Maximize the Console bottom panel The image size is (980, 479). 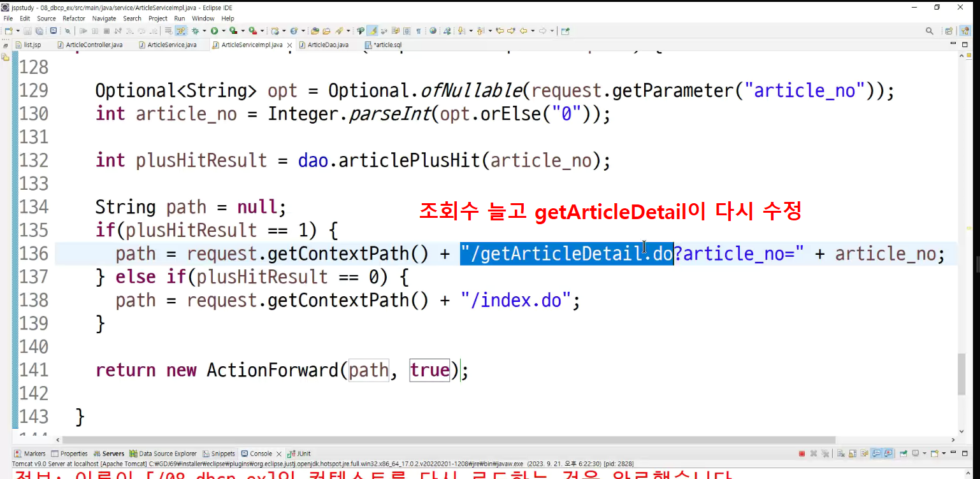point(965,454)
